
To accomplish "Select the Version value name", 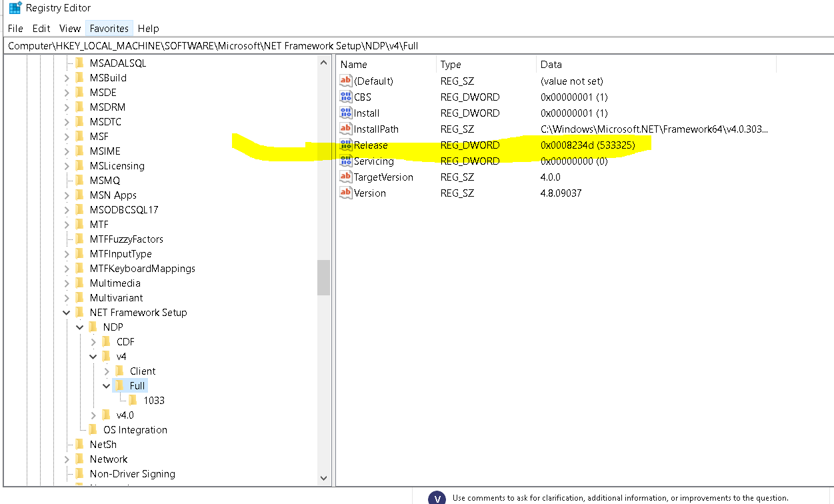I will [x=370, y=193].
